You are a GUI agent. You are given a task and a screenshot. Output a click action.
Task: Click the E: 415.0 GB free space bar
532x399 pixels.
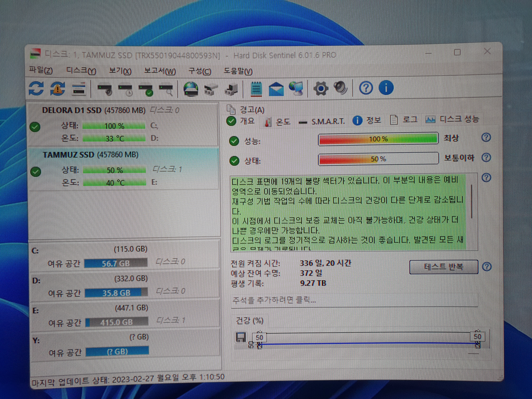[x=117, y=322]
